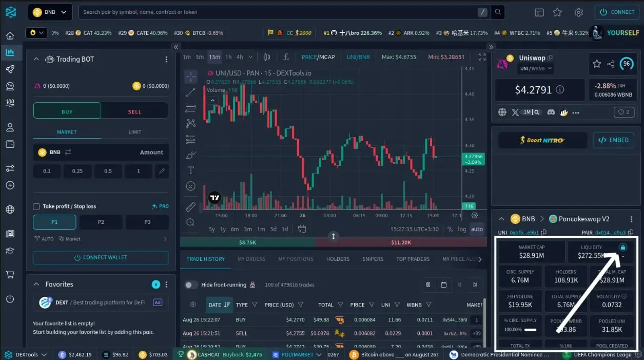Select the BUY side in Trading BOT
The height and width of the screenshot is (360, 644).
[x=67, y=111]
